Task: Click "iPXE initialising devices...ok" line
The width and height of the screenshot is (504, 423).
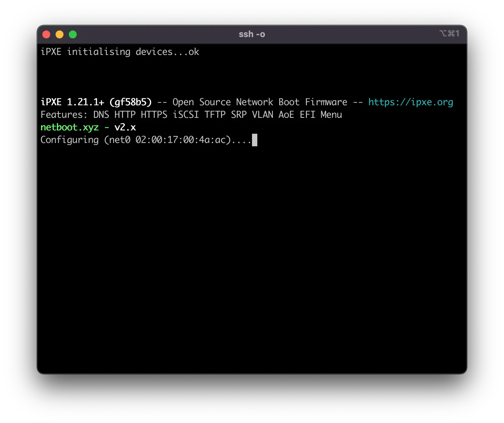Action: pyautogui.click(x=120, y=52)
